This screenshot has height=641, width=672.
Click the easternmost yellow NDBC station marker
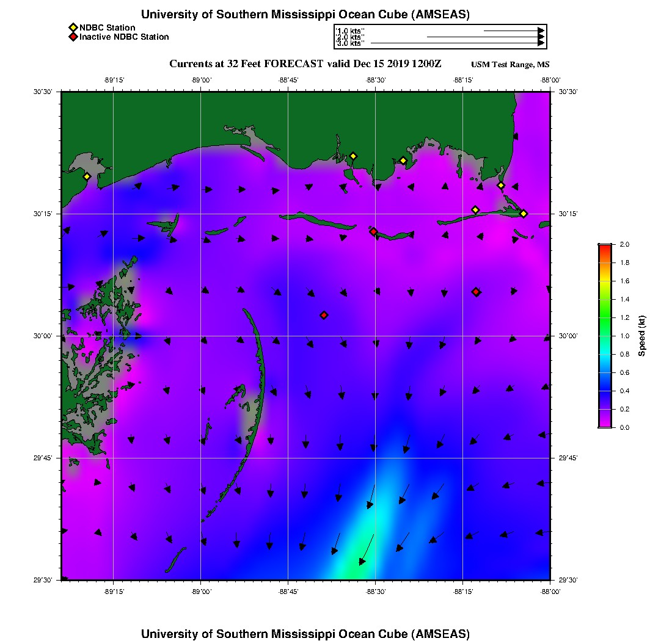click(524, 213)
